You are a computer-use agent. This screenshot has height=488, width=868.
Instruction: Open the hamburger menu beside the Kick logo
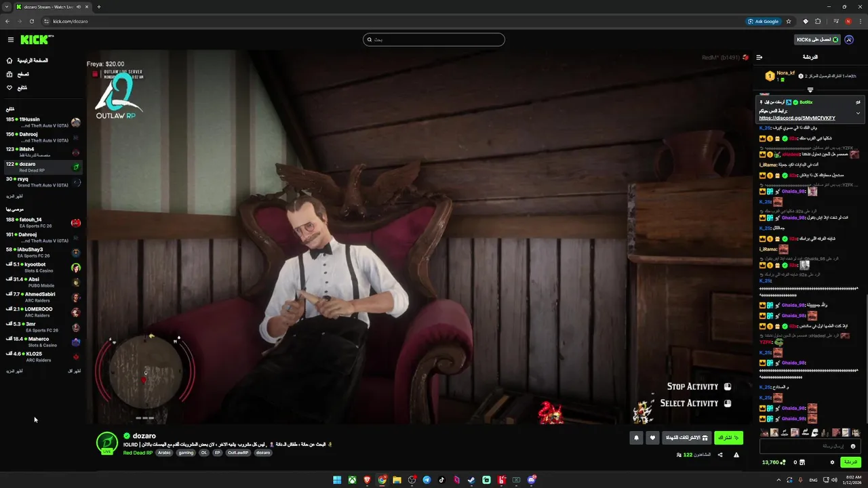click(10, 40)
